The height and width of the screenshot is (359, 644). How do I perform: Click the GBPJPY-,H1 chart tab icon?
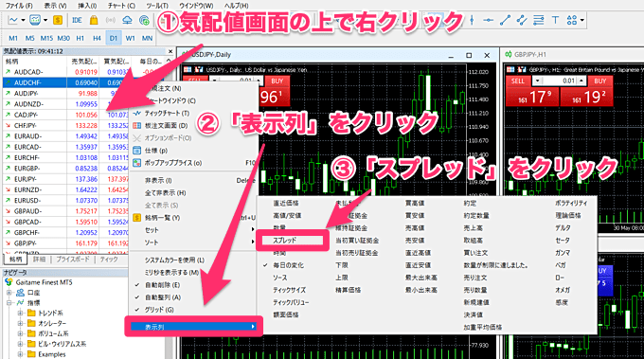(x=509, y=54)
